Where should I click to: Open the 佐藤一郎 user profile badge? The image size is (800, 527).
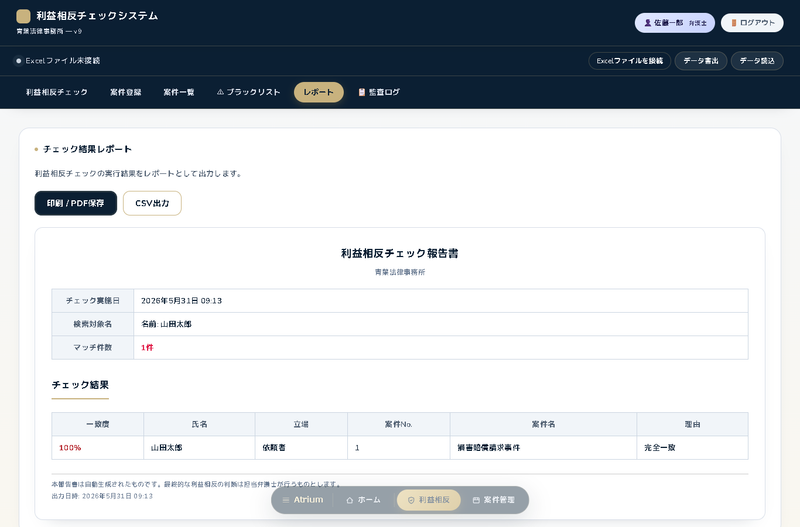click(674, 23)
